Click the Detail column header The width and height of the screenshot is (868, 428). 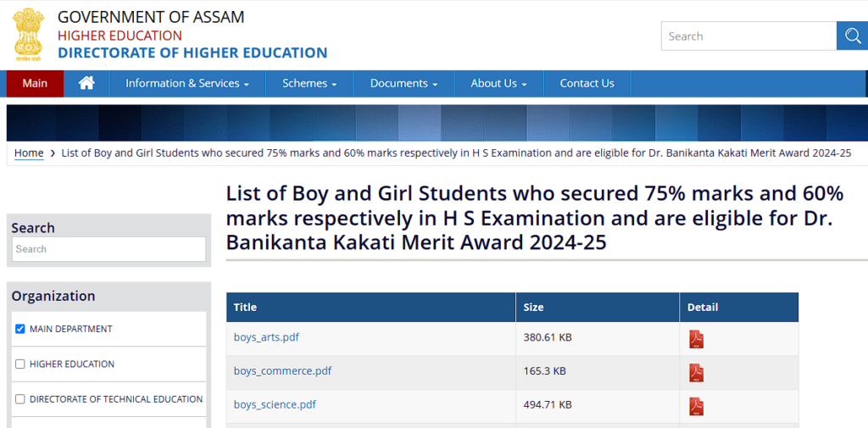739,308
